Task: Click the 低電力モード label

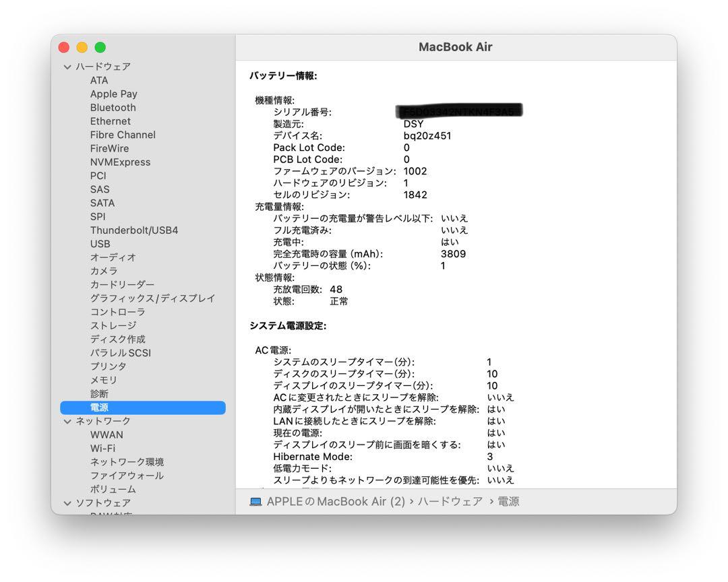Action: click(x=302, y=468)
